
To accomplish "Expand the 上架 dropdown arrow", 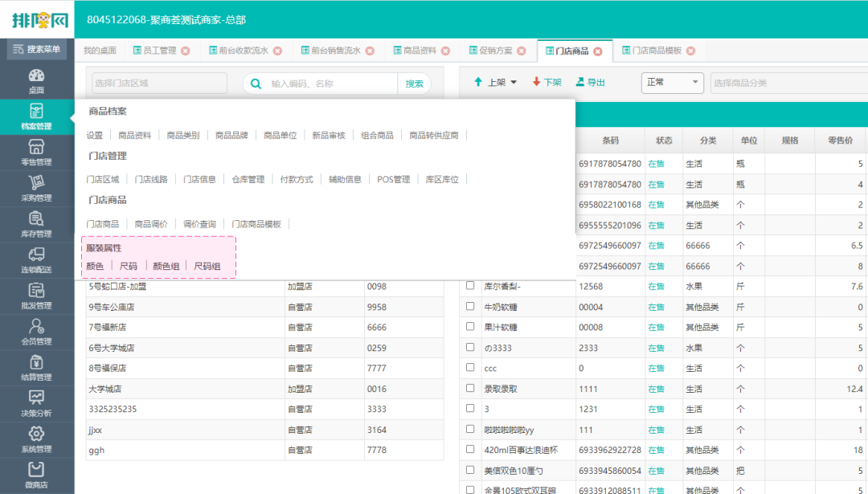I will point(514,82).
